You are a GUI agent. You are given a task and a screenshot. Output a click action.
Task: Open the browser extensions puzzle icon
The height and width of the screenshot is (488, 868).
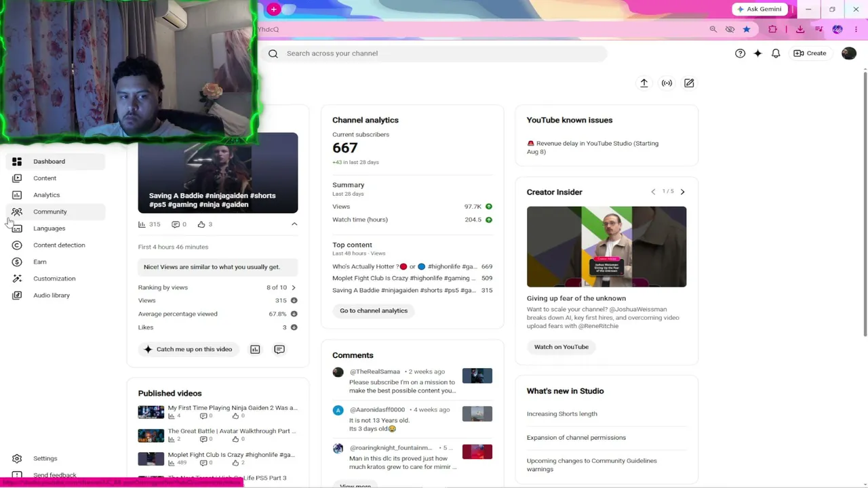click(772, 29)
